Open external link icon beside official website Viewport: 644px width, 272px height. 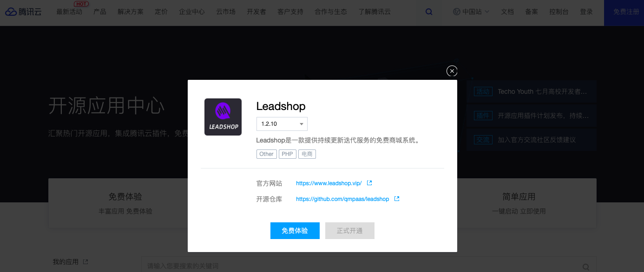[x=369, y=183]
